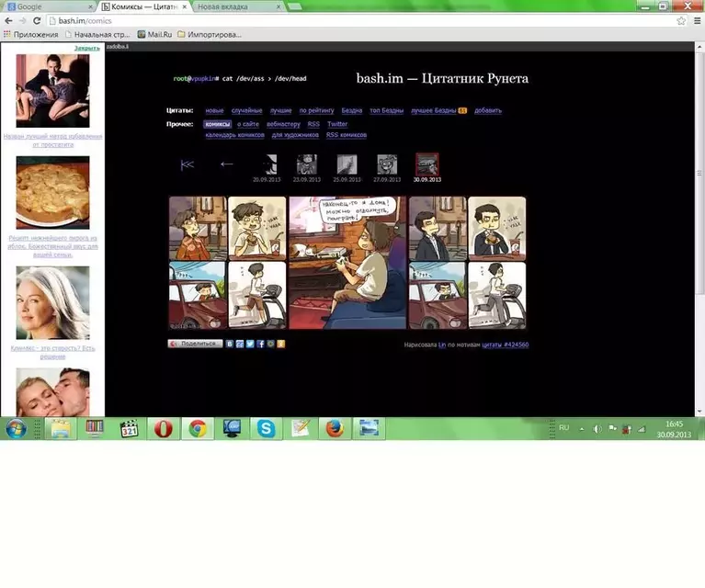Reload the bash.im page
This screenshot has width=705, height=588.
(x=37, y=21)
